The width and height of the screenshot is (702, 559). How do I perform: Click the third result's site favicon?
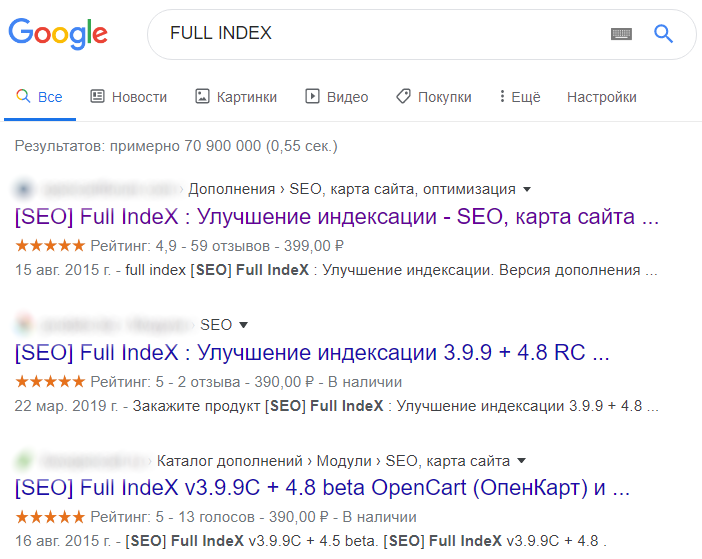click(25, 461)
